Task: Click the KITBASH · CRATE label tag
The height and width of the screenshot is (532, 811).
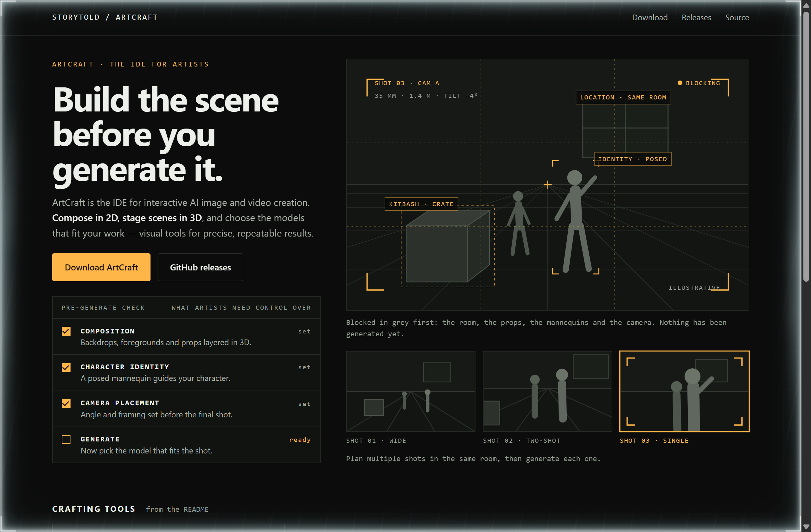Action: [x=421, y=204]
